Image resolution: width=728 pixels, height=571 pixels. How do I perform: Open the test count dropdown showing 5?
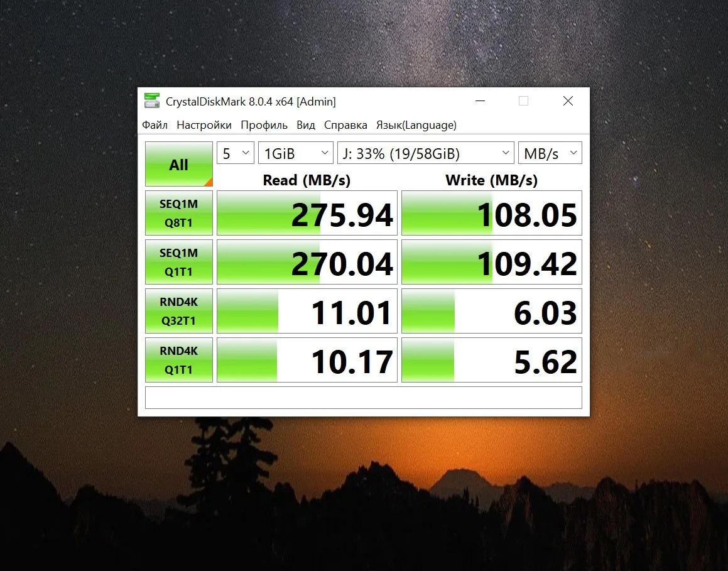click(x=236, y=153)
